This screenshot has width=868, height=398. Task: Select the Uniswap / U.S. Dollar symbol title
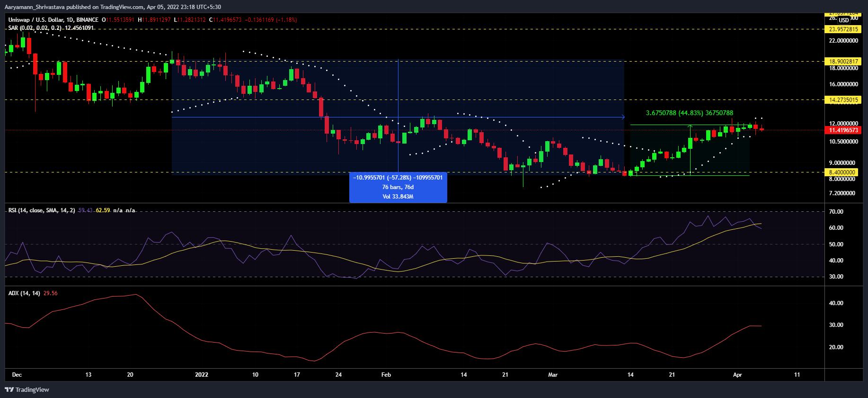click(53, 20)
